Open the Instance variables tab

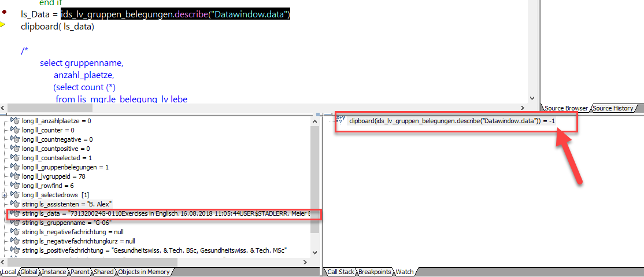[x=54, y=272]
